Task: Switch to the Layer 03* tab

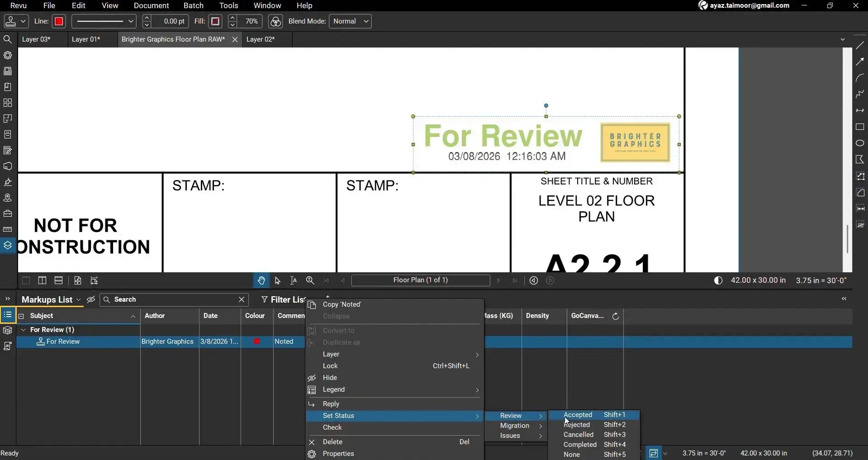Action: [x=36, y=39]
